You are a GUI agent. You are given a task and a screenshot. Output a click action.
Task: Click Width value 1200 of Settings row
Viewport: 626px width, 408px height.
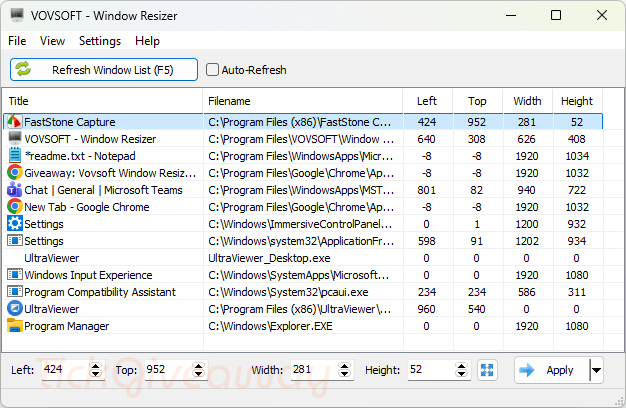(527, 224)
